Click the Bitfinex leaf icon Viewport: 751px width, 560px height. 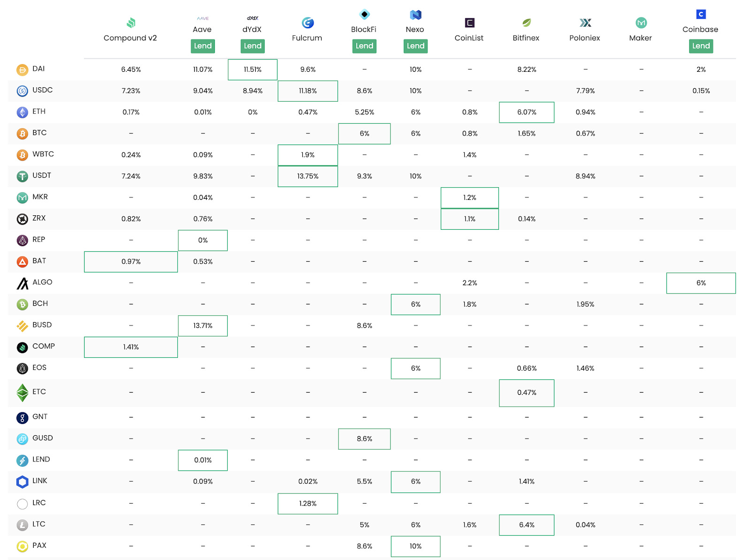click(x=527, y=23)
